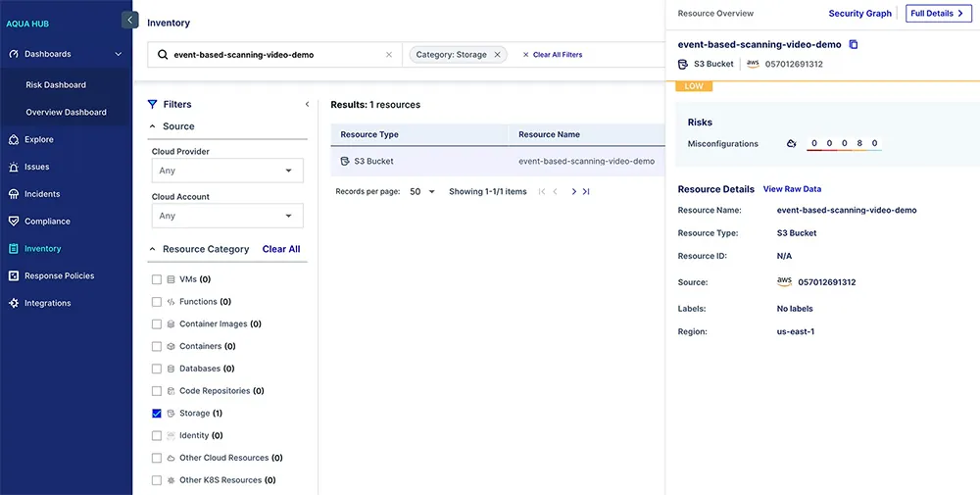Clear the search text with the X
Image resolution: width=980 pixels, height=495 pixels.
(x=389, y=55)
